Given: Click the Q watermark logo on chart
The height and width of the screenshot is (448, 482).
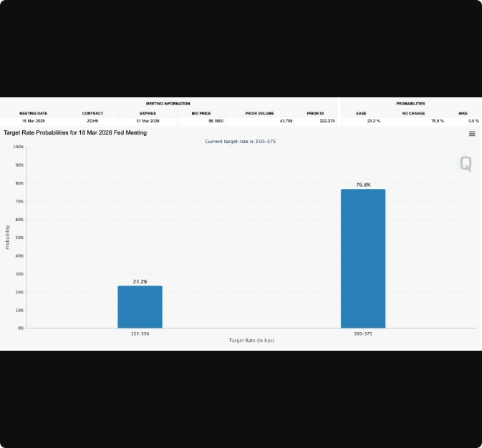Looking at the screenshot, I should [465, 164].
